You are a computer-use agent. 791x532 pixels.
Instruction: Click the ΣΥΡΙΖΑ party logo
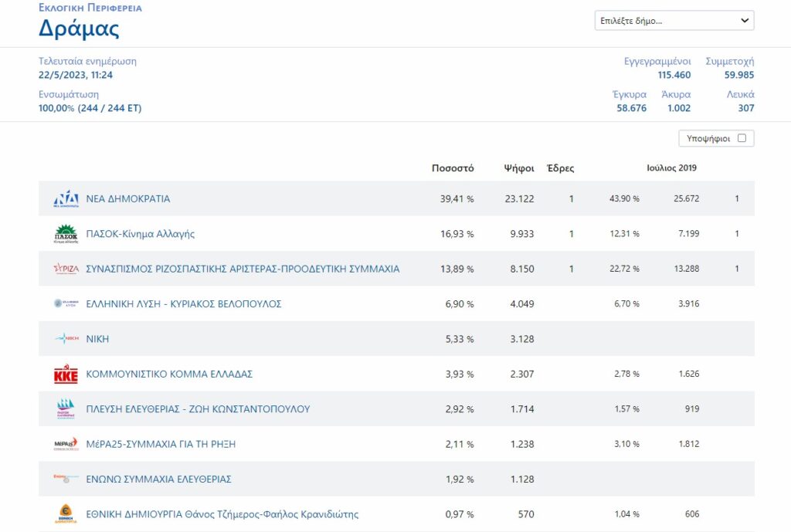[66, 269]
